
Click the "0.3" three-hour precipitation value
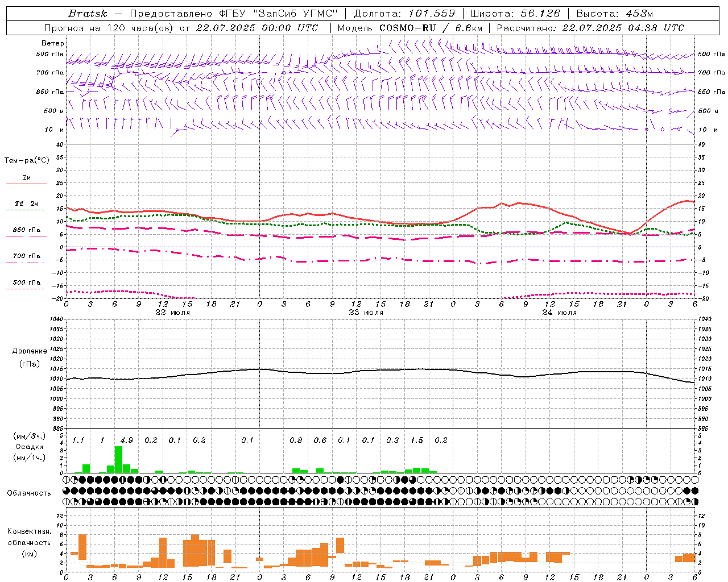pos(392,440)
